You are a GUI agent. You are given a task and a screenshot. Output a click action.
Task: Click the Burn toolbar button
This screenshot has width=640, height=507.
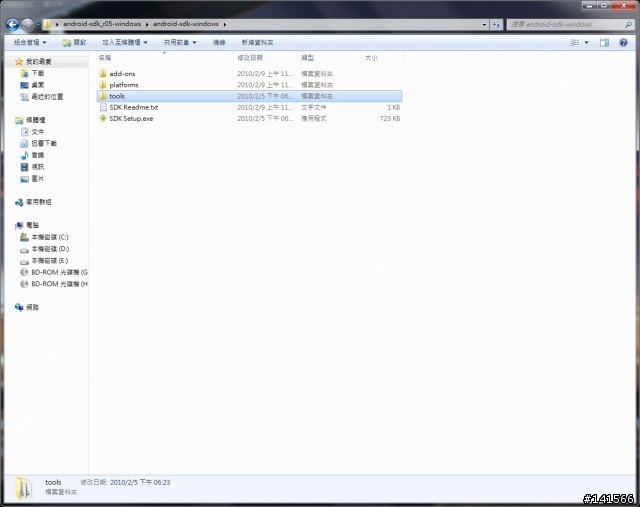[x=219, y=42]
